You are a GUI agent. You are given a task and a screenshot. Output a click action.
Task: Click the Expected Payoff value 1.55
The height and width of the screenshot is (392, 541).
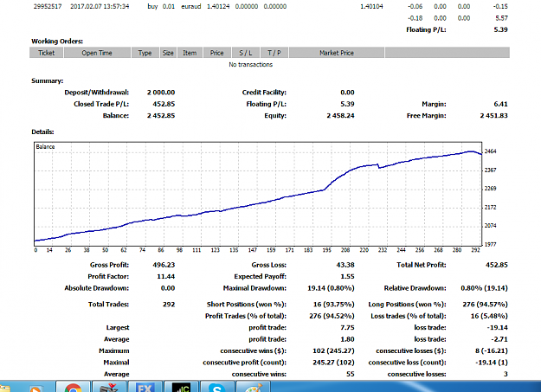coord(347,276)
